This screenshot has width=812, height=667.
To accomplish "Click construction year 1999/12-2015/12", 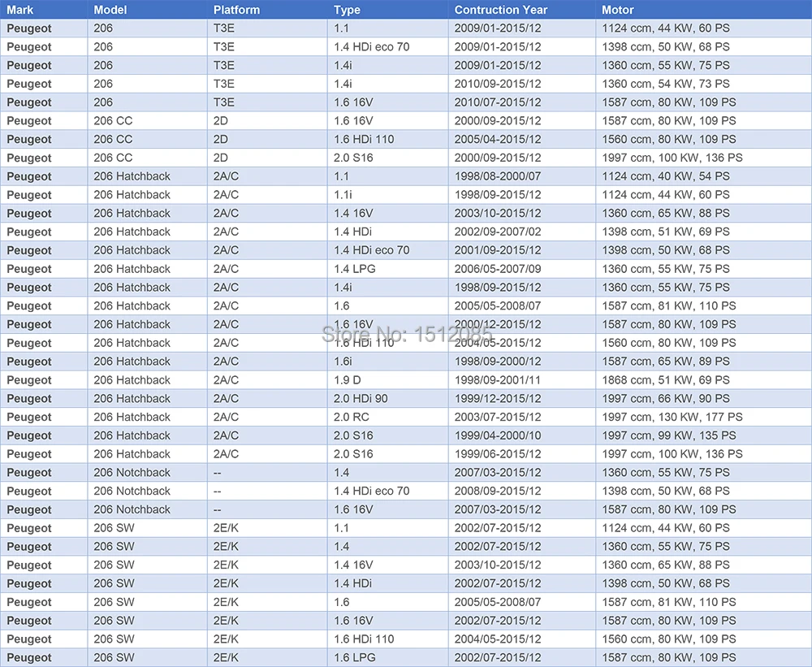I will (x=498, y=399).
